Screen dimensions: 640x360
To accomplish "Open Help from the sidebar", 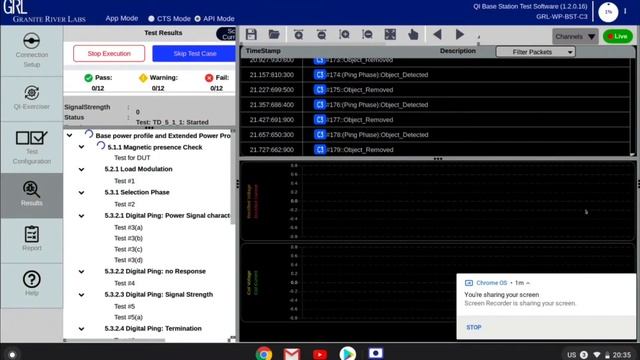I will (31, 284).
